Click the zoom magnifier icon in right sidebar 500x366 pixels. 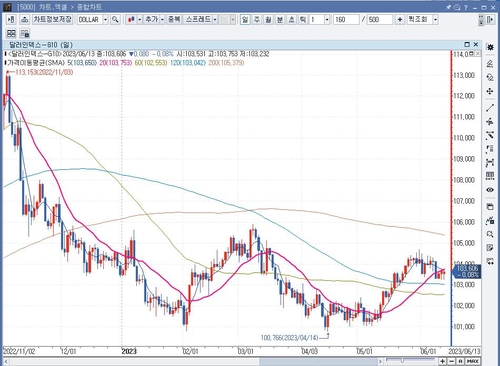(490, 234)
